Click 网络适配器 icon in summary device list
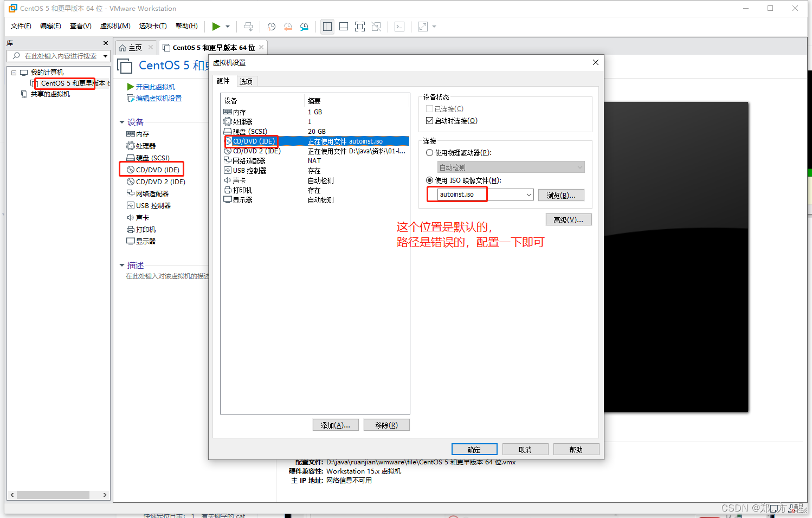 tap(130, 193)
